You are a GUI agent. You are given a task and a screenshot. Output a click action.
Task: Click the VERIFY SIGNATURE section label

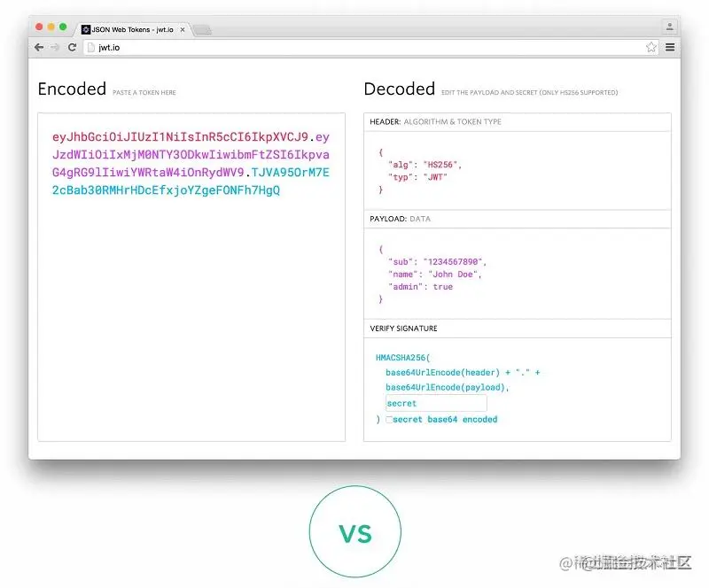click(403, 329)
